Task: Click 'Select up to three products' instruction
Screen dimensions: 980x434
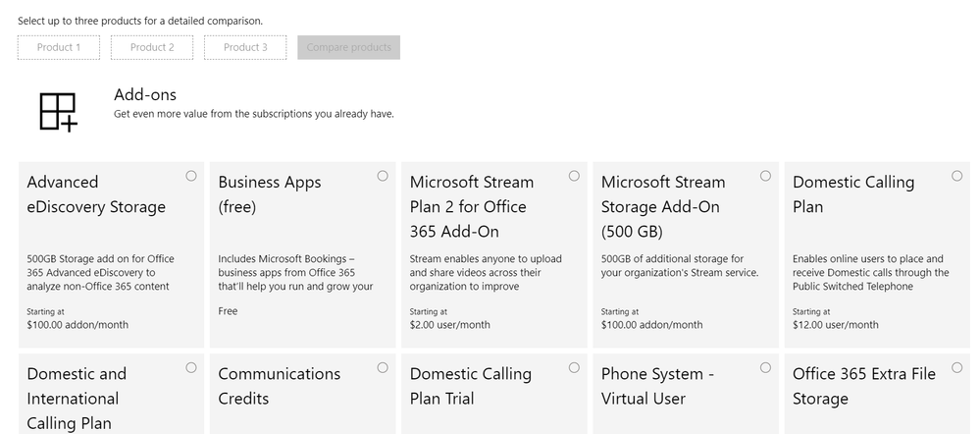Action: tap(140, 21)
